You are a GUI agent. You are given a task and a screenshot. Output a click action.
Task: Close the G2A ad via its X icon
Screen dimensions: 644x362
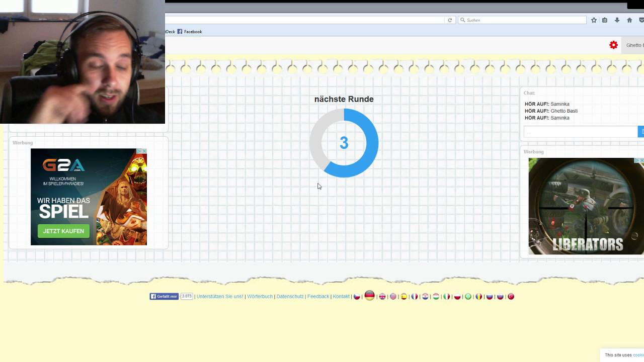point(144,151)
